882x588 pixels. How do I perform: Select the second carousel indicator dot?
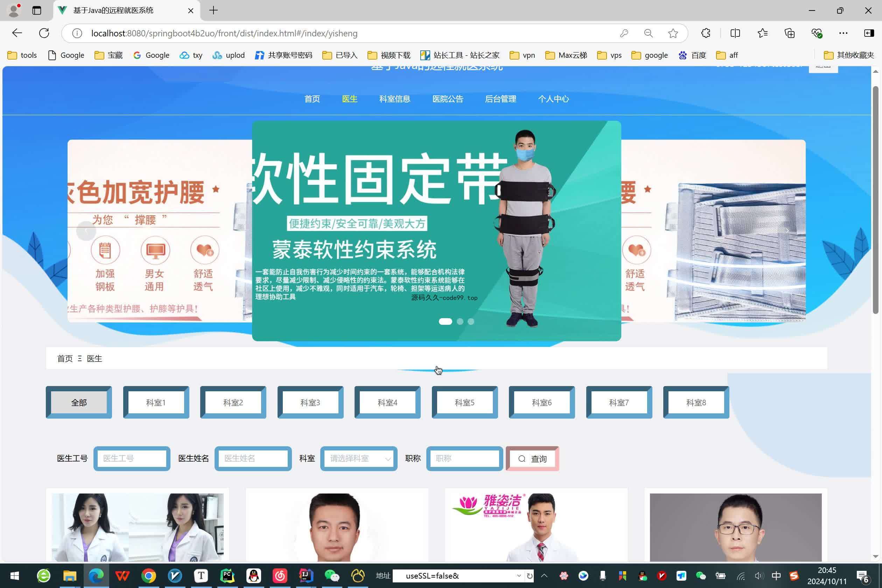pos(460,321)
